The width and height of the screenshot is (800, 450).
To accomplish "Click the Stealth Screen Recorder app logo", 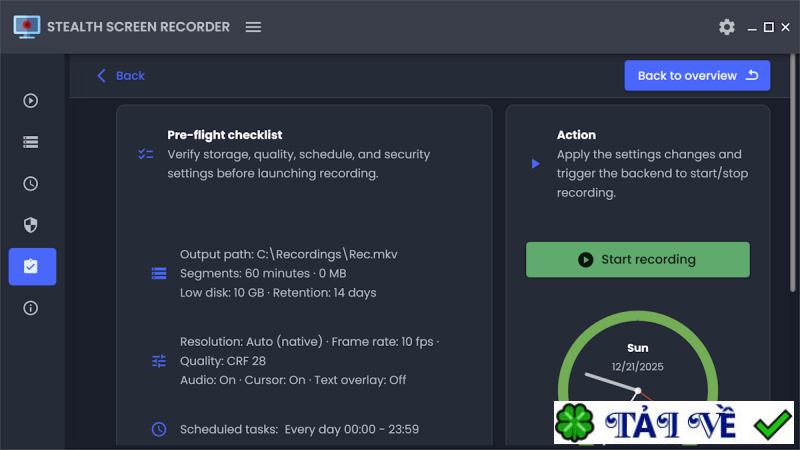I will [27, 27].
